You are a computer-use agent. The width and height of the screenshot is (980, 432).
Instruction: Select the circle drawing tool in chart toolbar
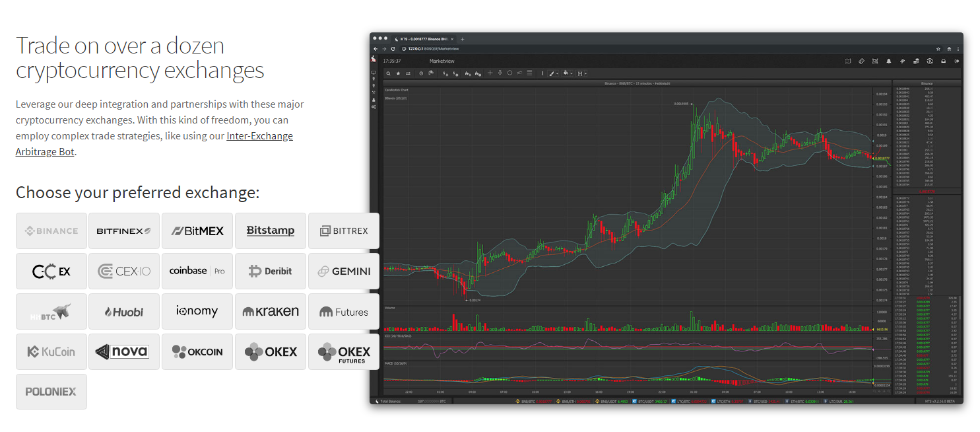coord(509,73)
